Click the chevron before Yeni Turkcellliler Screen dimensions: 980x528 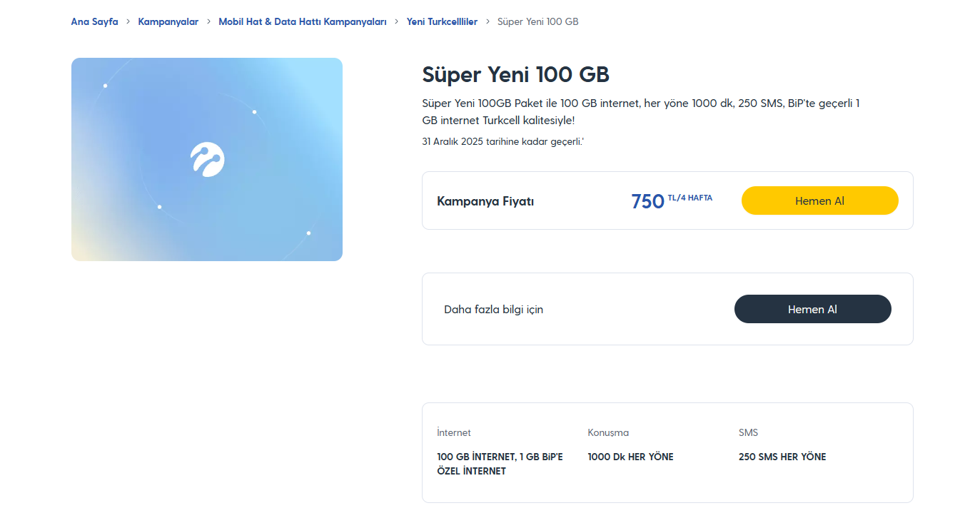(397, 21)
